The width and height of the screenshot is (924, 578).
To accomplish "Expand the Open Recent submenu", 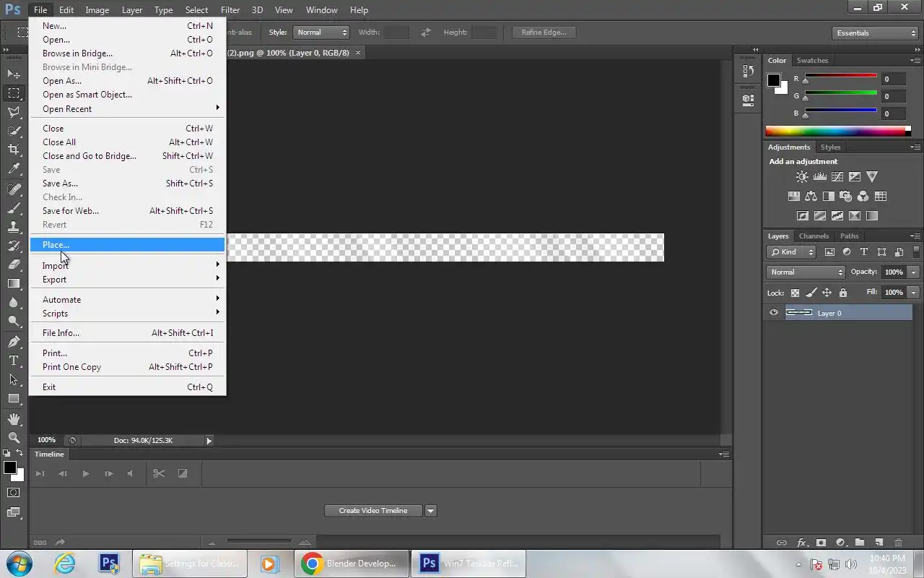I will (x=127, y=108).
